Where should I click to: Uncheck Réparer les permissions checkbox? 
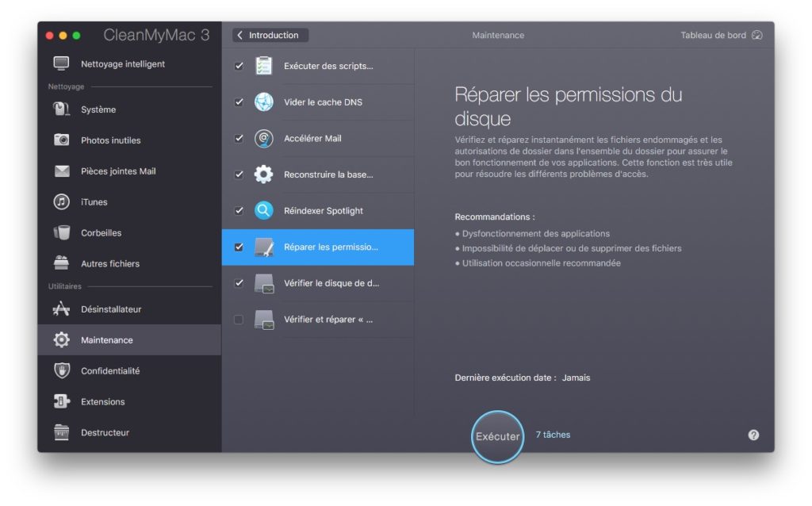point(239,247)
